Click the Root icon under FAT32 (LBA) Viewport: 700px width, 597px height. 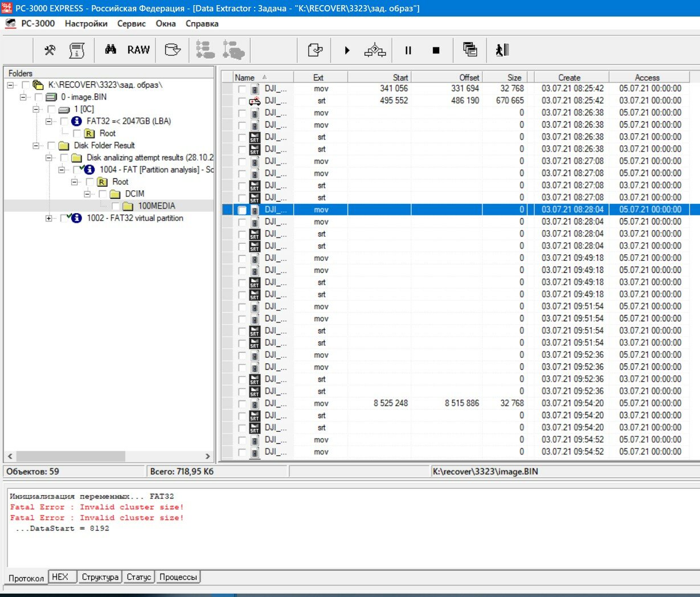(89, 133)
